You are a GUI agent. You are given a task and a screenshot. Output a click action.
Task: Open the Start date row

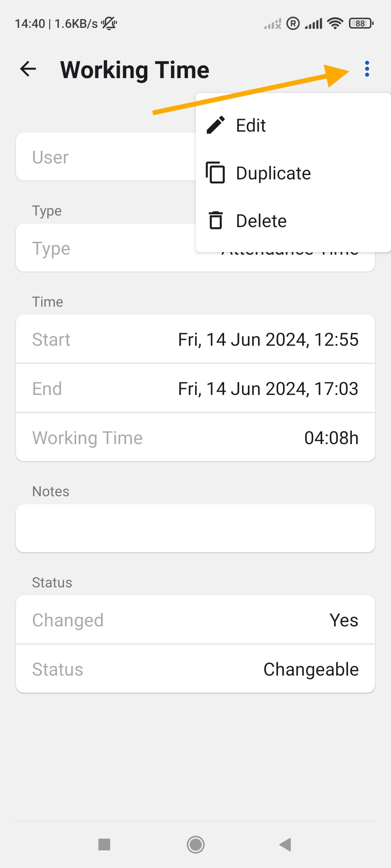pos(195,339)
